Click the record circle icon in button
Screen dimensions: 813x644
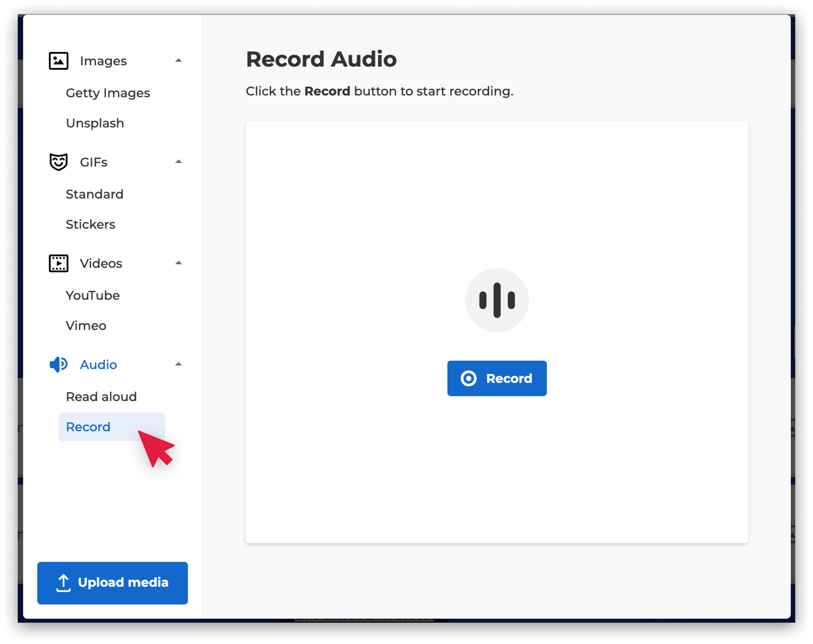(468, 378)
